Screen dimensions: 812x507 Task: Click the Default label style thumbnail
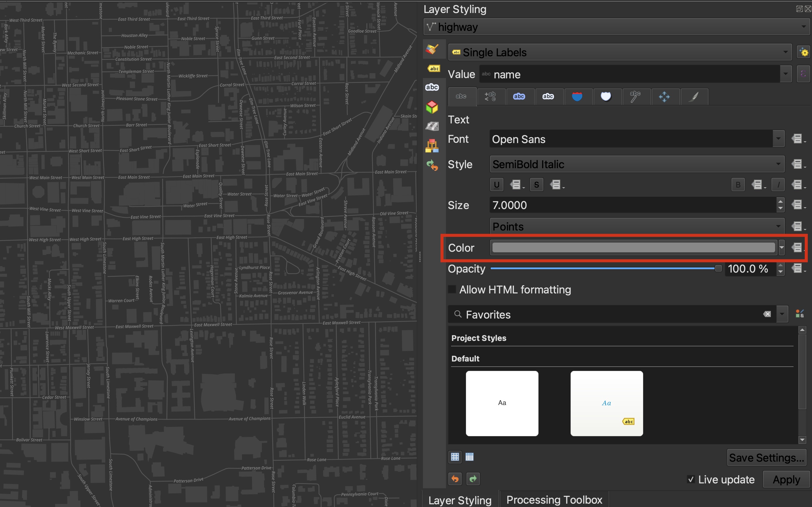coord(502,403)
